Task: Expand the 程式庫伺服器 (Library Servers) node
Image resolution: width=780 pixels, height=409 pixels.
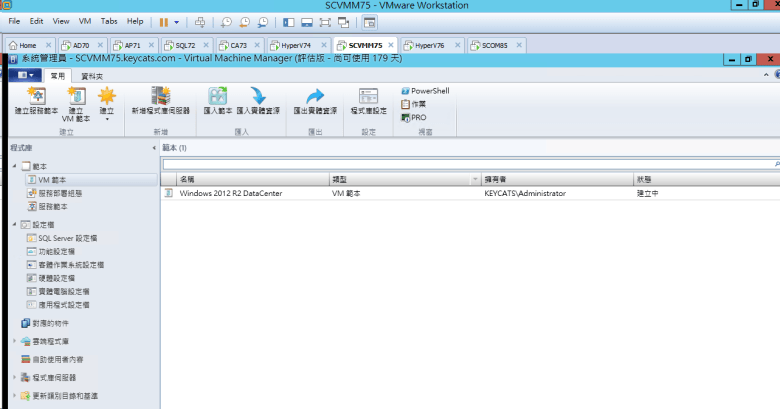Action: pos(14,377)
